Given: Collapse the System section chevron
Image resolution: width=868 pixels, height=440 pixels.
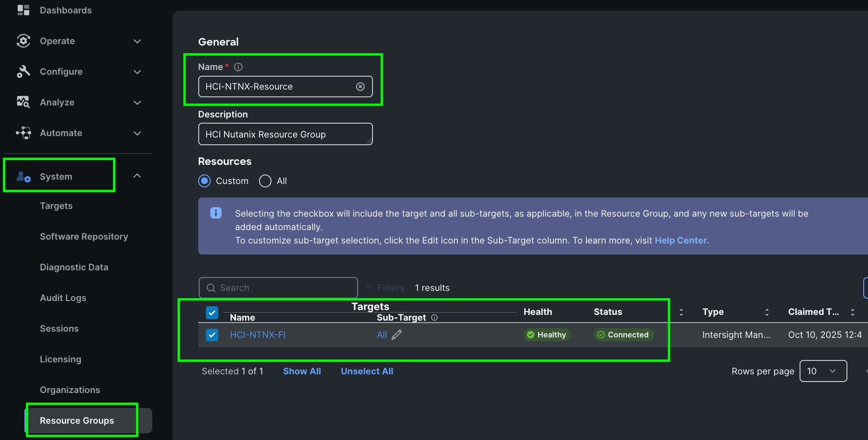Looking at the screenshot, I should pos(137,176).
